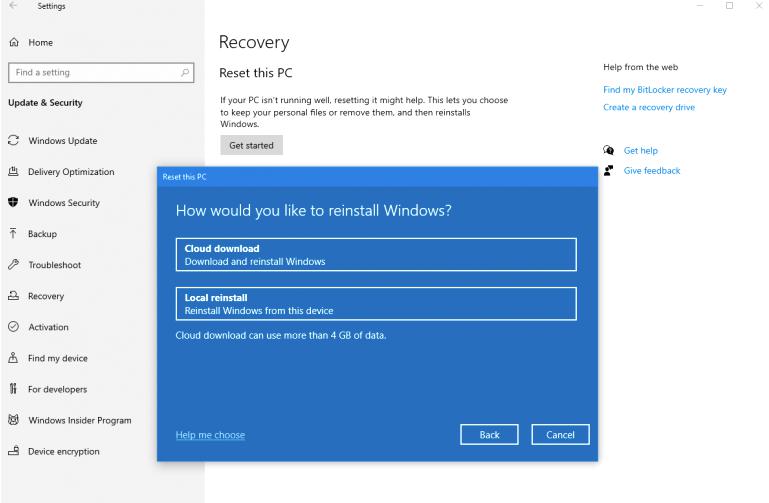Open the Help me choose link
769x503 pixels.
[210, 435]
